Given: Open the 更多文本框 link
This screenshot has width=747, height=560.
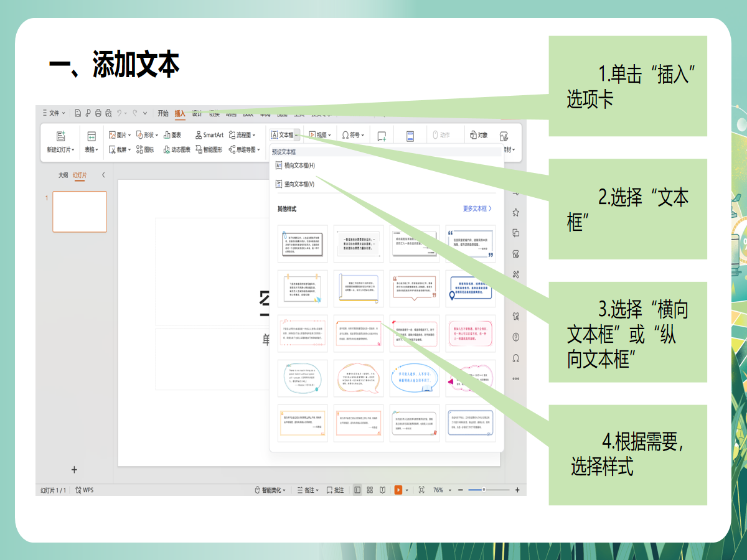Looking at the screenshot, I should 477,209.
